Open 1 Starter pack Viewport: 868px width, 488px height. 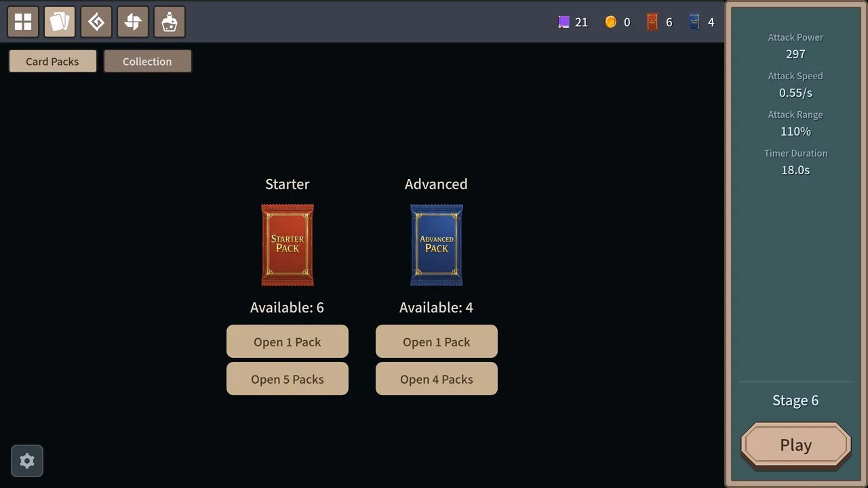pyautogui.click(x=288, y=342)
